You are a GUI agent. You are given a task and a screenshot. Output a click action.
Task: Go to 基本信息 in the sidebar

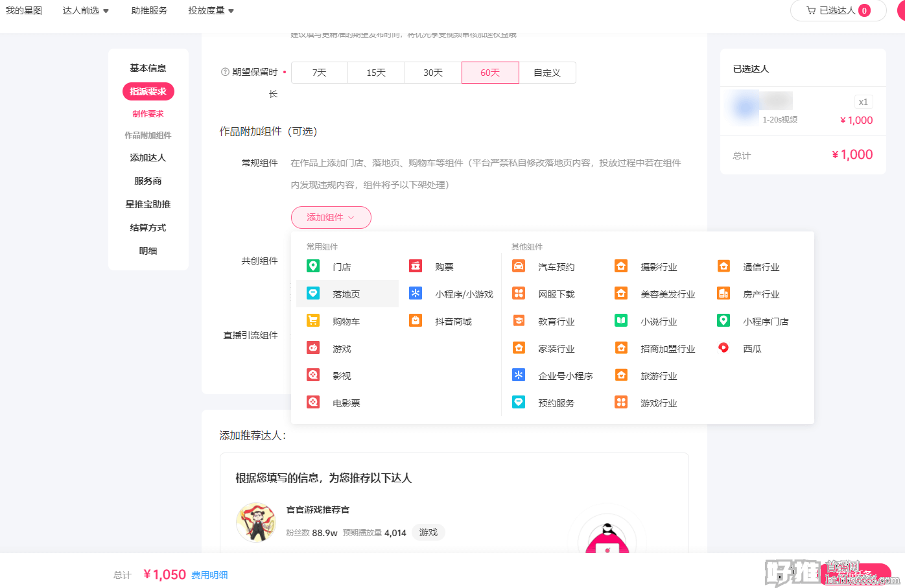148,68
